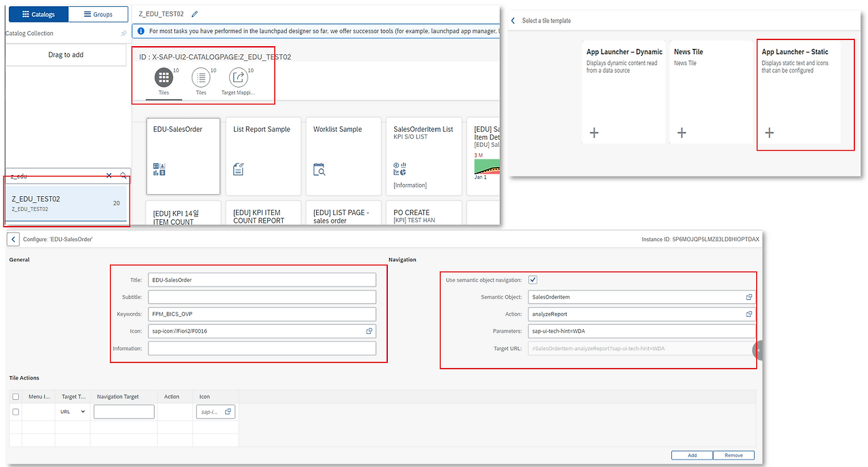Click the plus icon on News Tile

click(x=682, y=132)
